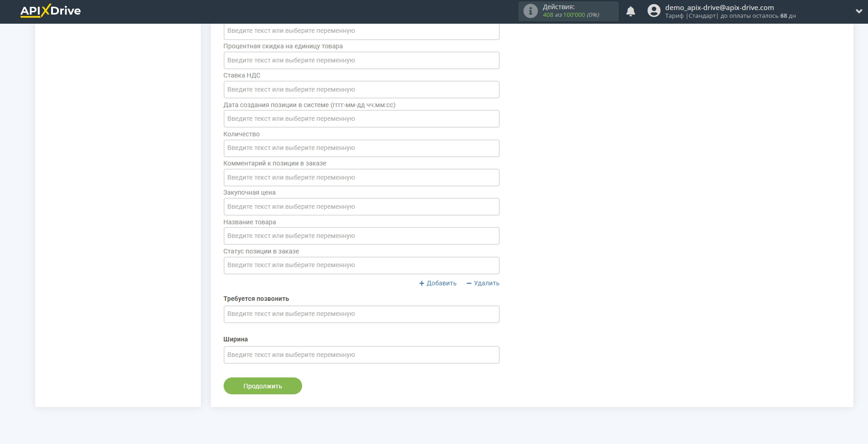The height and width of the screenshot is (444, 868).
Task: Focus the Комментарий к позиции в заказе field
Action: pos(361,177)
